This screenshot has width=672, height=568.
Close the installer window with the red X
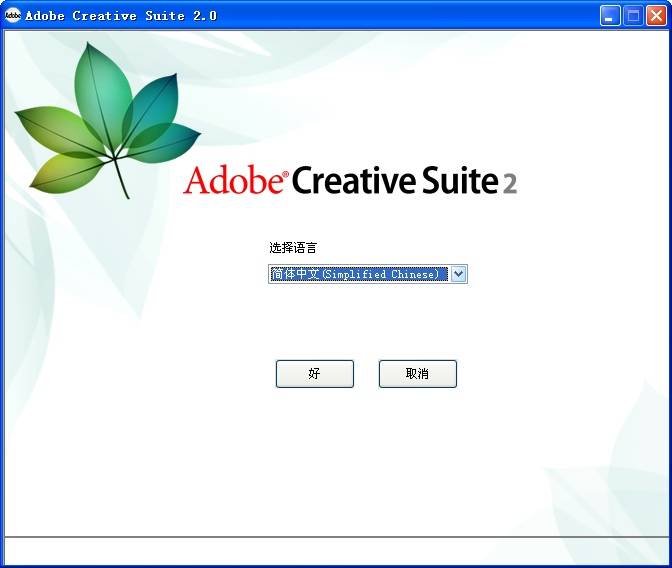pos(656,16)
